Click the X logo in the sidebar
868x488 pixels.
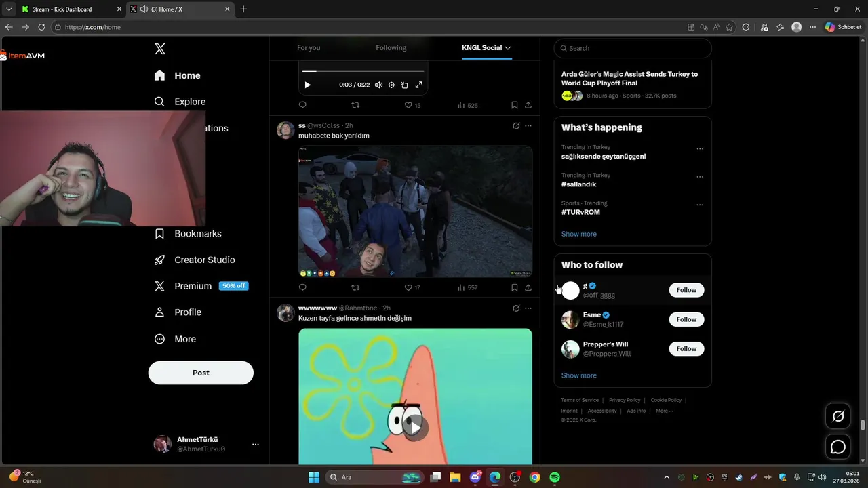(160, 49)
